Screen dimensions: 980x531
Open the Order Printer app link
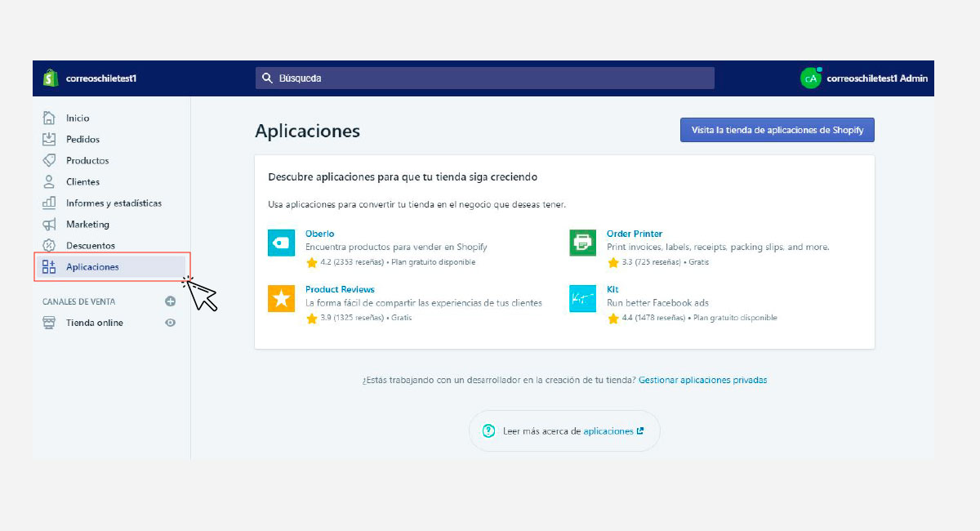click(635, 234)
